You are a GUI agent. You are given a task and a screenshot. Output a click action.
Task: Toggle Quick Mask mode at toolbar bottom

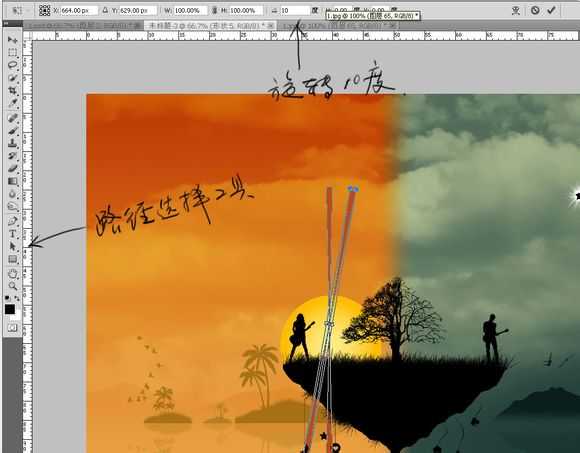(x=12, y=328)
